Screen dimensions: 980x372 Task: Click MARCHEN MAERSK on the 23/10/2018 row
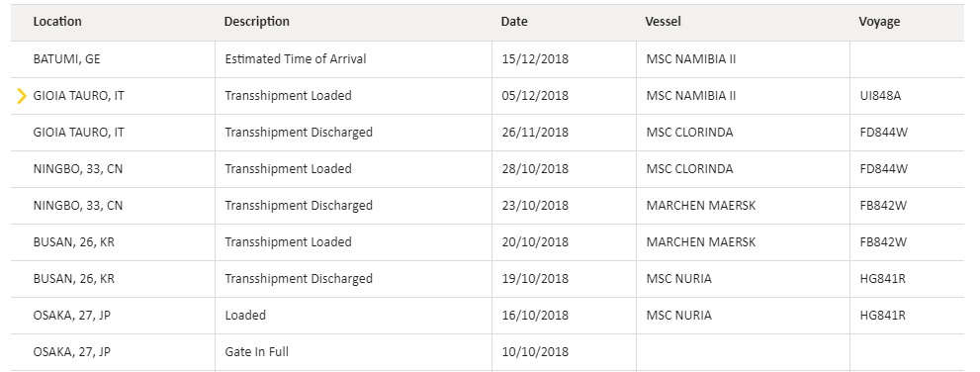[x=701, y=206]
